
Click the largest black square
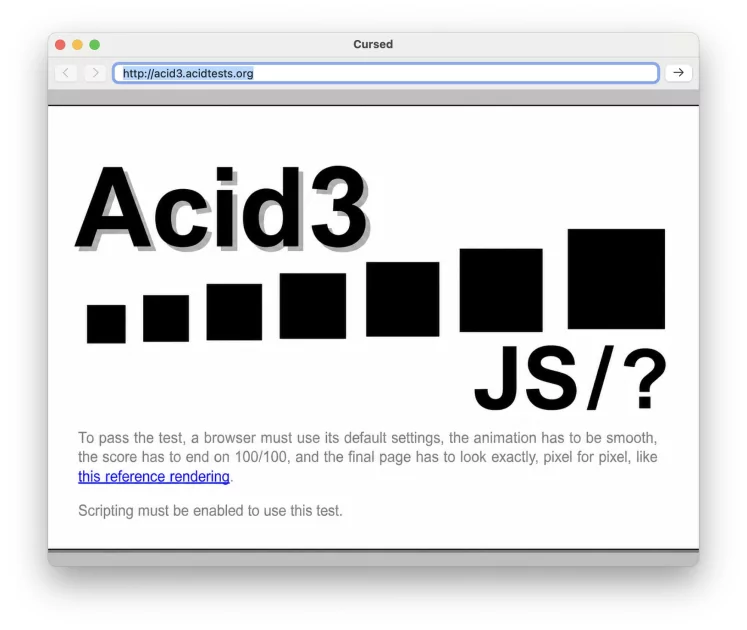(x=616, y=279)
